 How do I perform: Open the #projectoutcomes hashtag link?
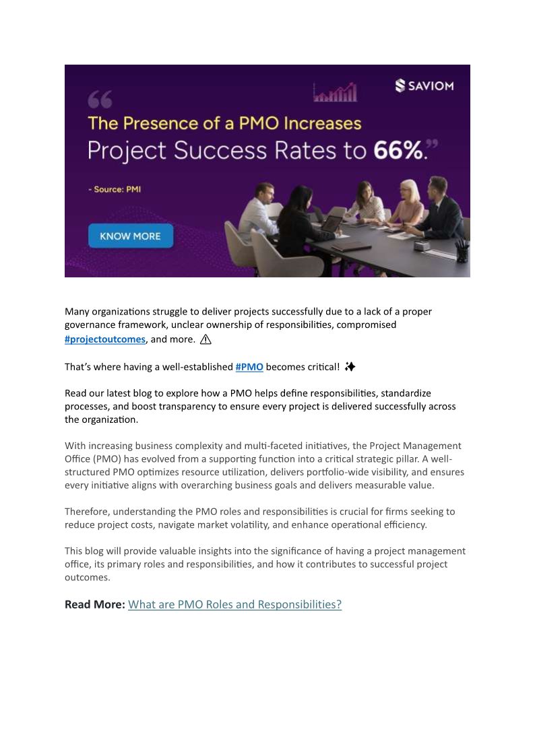point(105,339)
